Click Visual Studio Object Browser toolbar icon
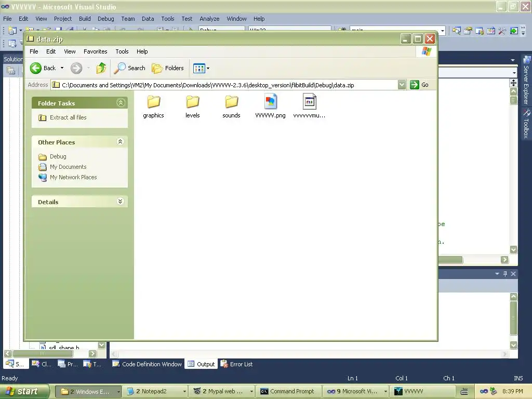532x399 pixels. (x=480, y=31)
